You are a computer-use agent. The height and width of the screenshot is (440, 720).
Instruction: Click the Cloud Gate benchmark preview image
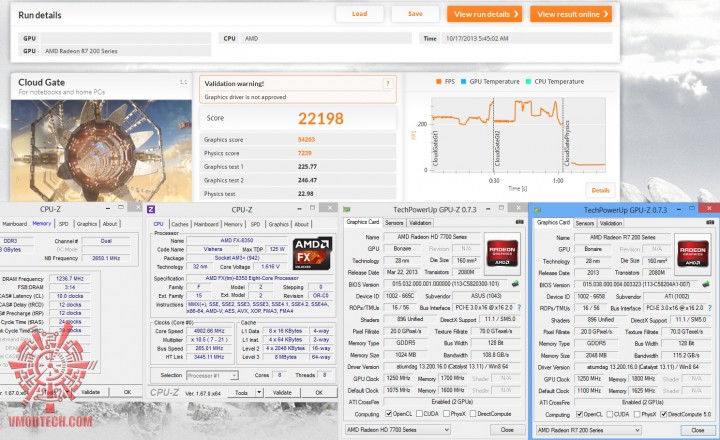click(101, 151)
